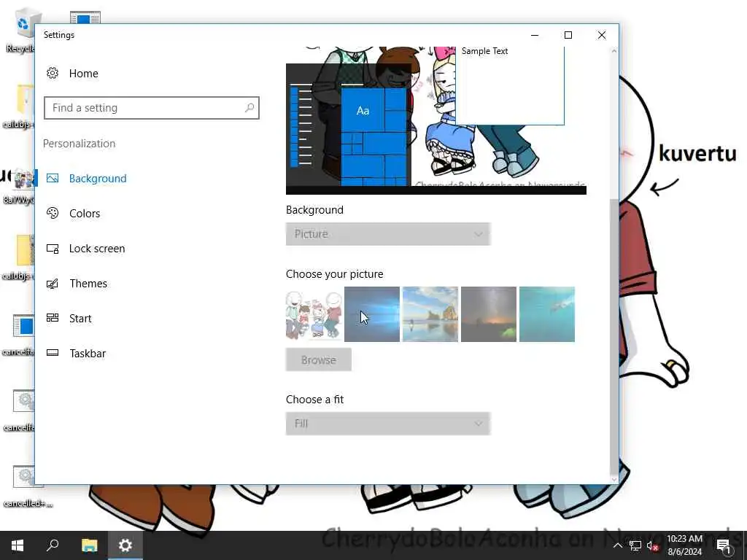Go to Lock screen settings

click(97, 249)
